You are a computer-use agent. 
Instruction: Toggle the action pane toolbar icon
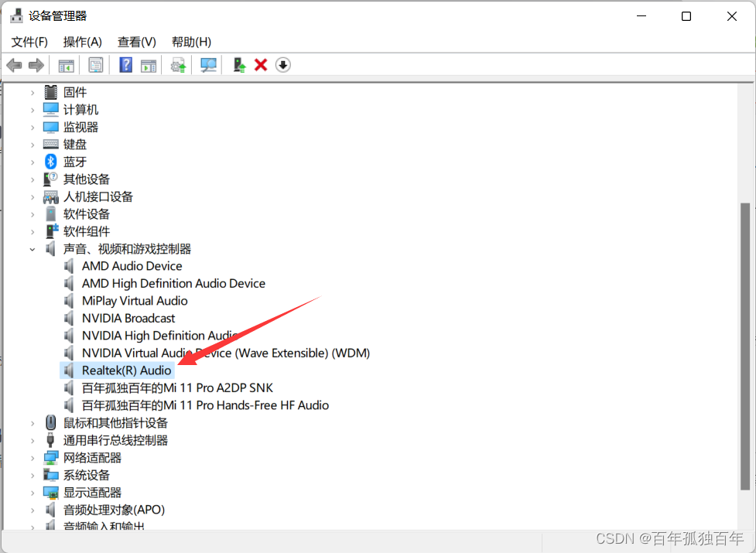pyautogui.click(x=149, y=65)
